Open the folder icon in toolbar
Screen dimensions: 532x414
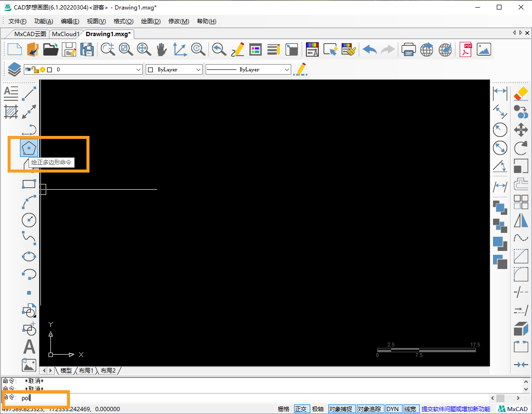tap(51, 49)
